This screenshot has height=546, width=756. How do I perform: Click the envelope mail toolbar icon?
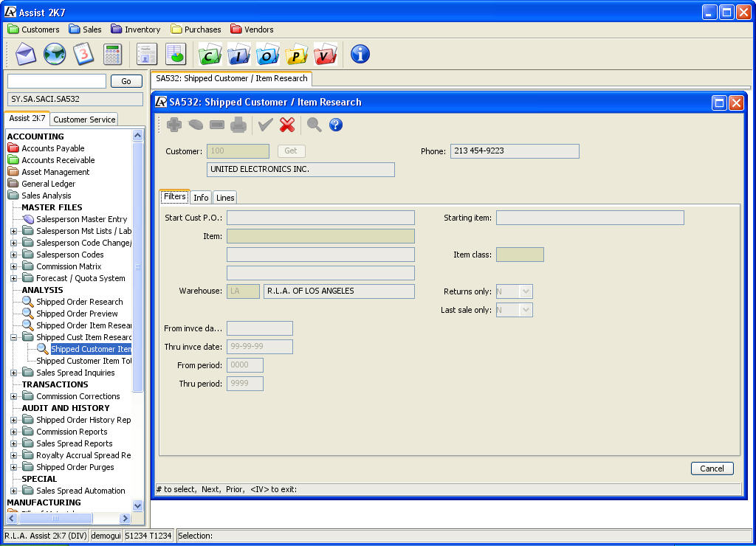coord(26,54)
